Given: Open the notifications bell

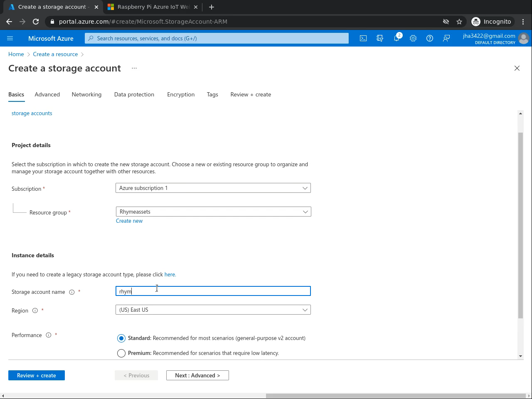Looking at the screenshot, I should click(x=397, y=38).
